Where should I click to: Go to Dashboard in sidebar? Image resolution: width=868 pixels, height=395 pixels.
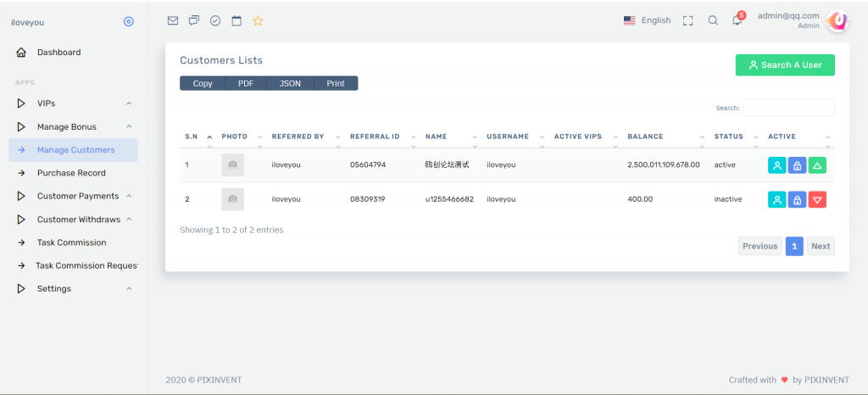[x=58, y=53]
